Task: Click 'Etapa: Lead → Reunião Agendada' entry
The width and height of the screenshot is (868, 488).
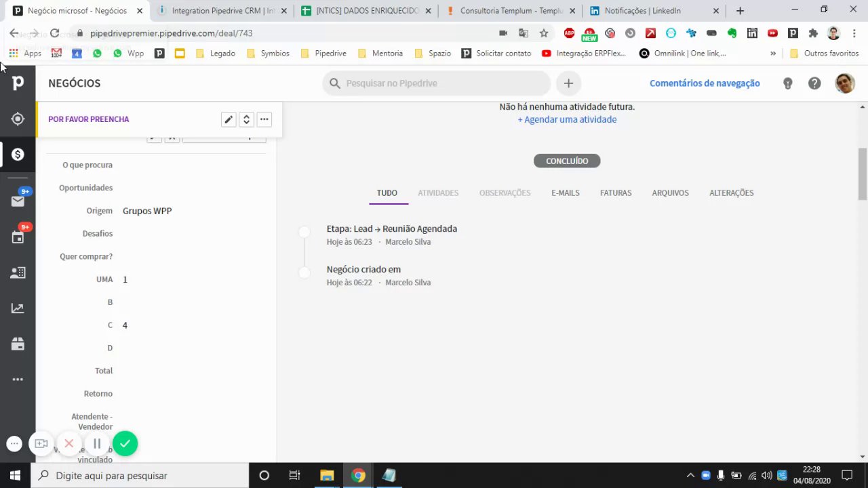Action: pyautogui.click(x=391, y=229)
